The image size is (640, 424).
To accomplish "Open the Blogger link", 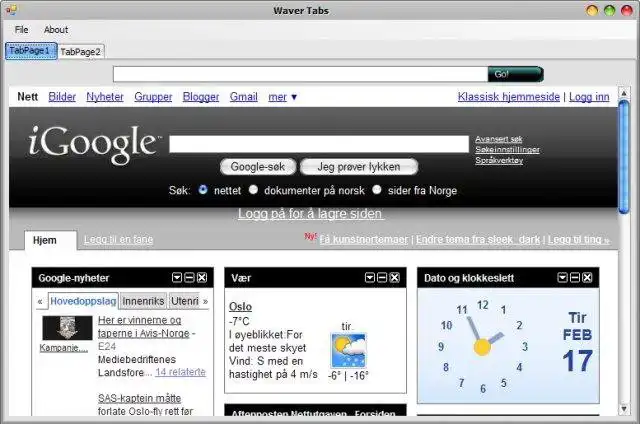I will click(x=201, y=97).
